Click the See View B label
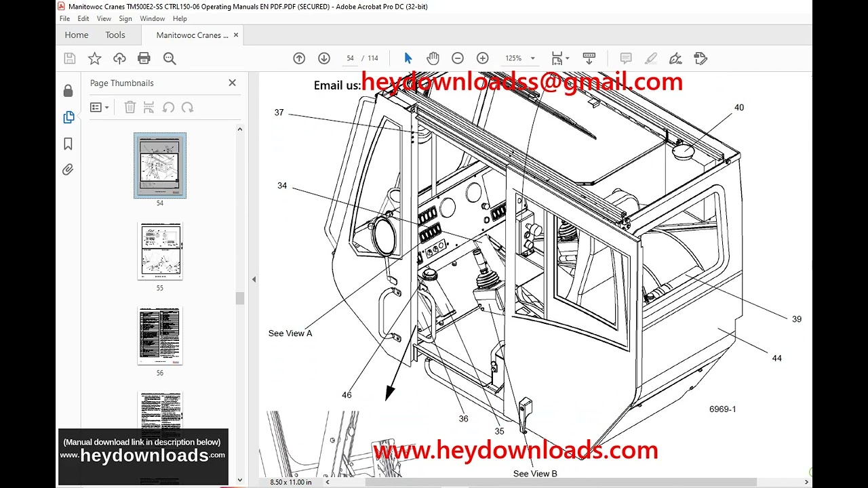Image resolution: width=868 pixels, height=488 pixels. pos(535,474)
